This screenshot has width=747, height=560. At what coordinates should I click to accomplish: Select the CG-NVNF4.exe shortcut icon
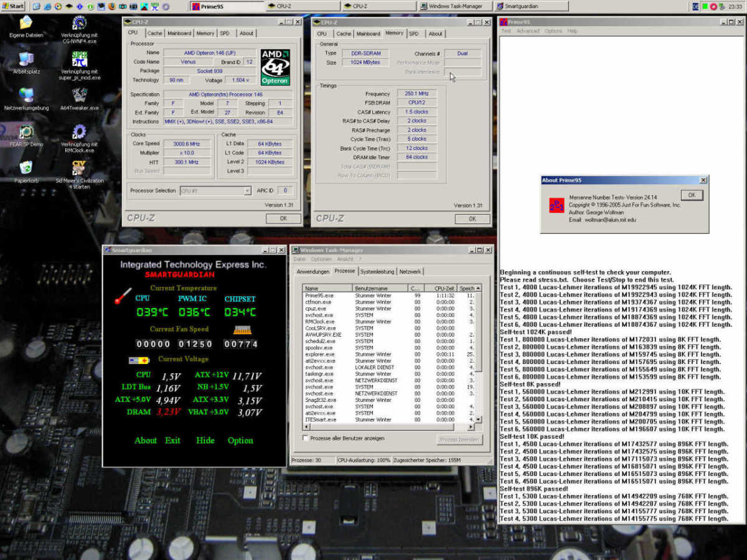tap(80, 23)
